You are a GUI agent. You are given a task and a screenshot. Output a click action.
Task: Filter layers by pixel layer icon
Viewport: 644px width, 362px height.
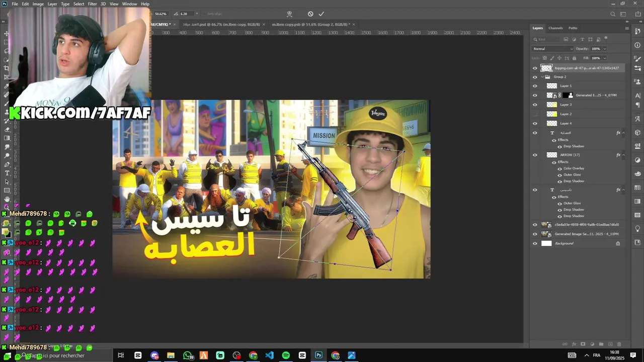click(x=566, y=39)
